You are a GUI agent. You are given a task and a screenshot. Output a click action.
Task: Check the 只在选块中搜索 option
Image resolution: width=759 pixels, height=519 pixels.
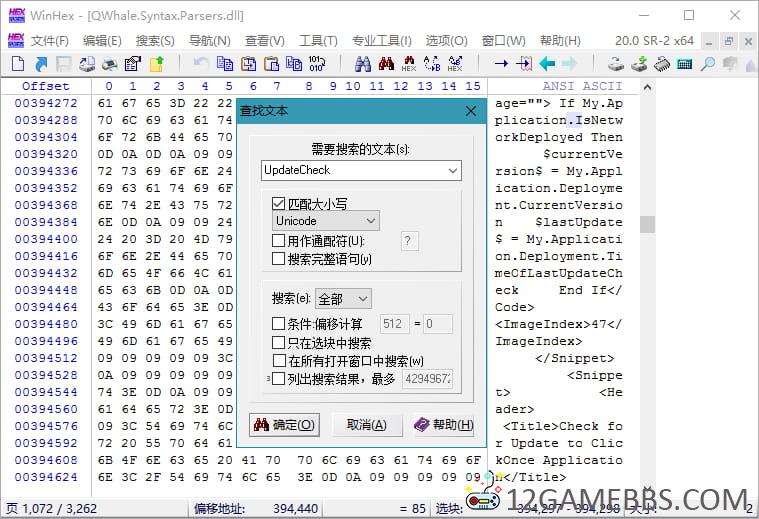(x=279, y=342)
